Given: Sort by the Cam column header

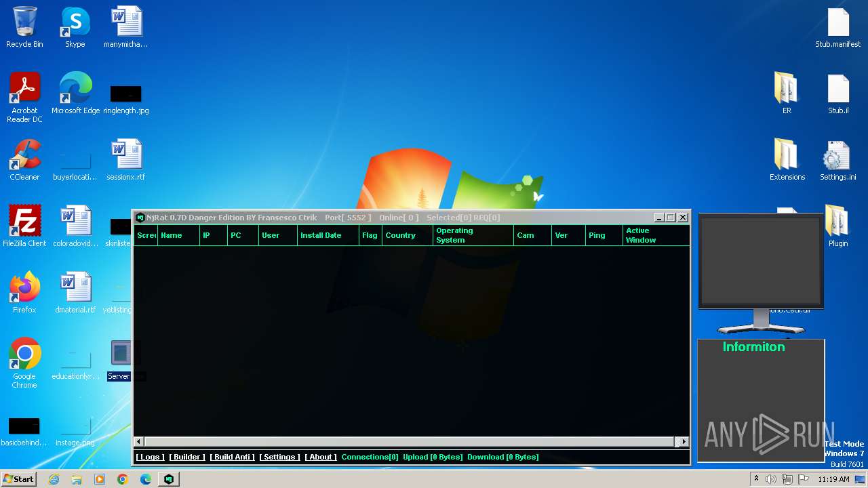Looking at the screenshot, I should tap(532, 235).
